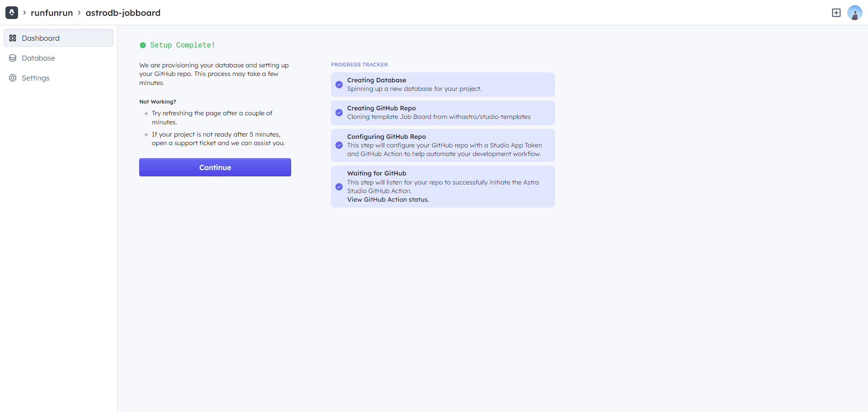Click the Astro logo icon in header

point(12,13)
